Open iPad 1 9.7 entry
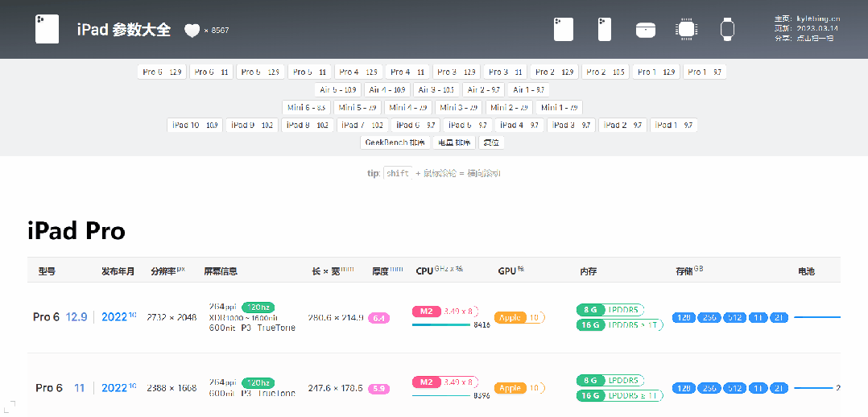 (674, 125)
